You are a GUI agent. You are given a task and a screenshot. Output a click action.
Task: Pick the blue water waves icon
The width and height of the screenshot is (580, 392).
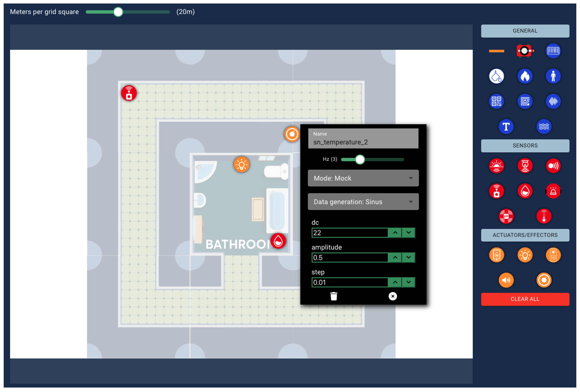544,127
